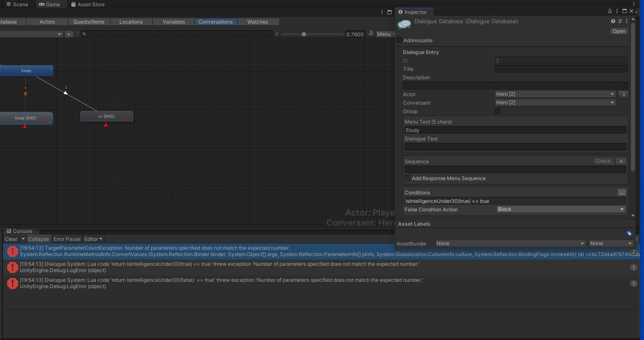Open the Inspector tab's three-dot menu

click(617, 11)
